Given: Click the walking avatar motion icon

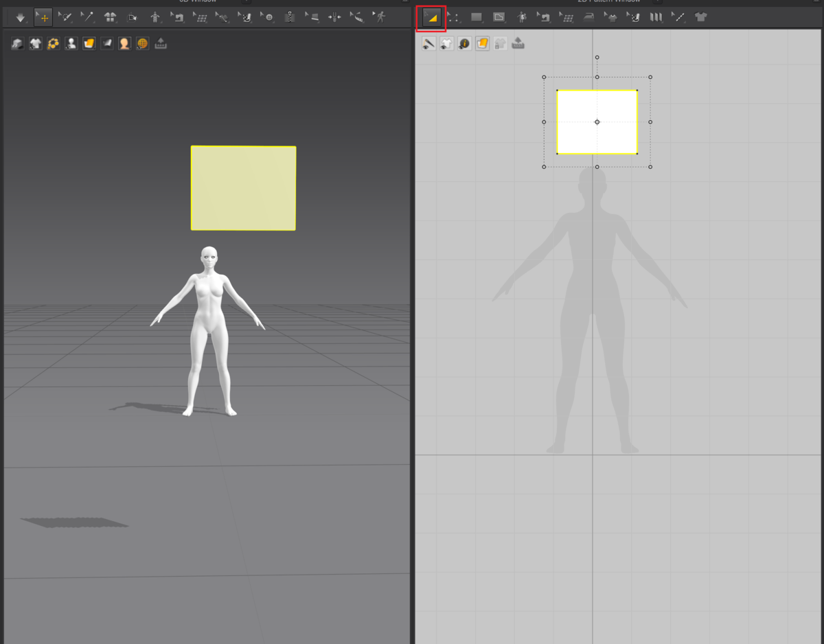Looking at the screenshot, I should coord(380,17).
